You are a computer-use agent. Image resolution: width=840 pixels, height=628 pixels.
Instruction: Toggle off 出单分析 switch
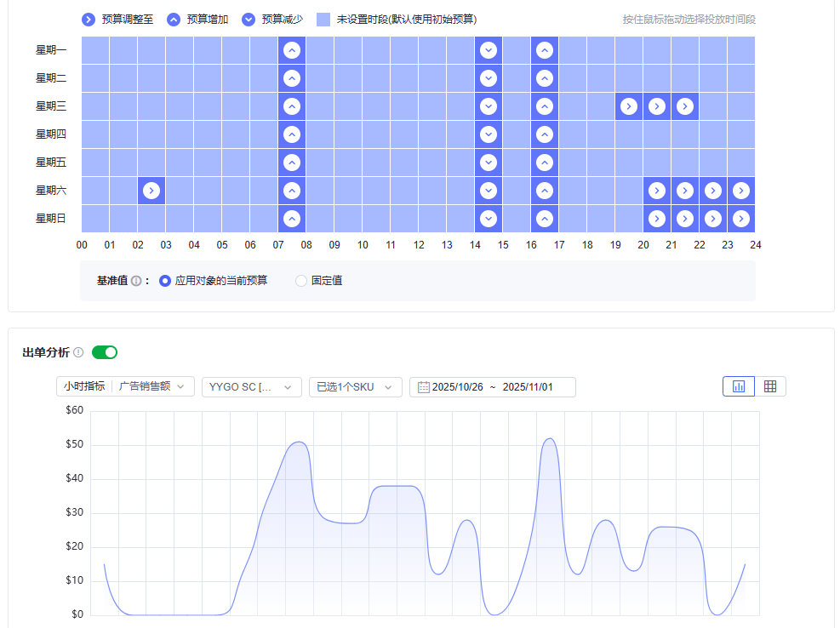[105, 352]
